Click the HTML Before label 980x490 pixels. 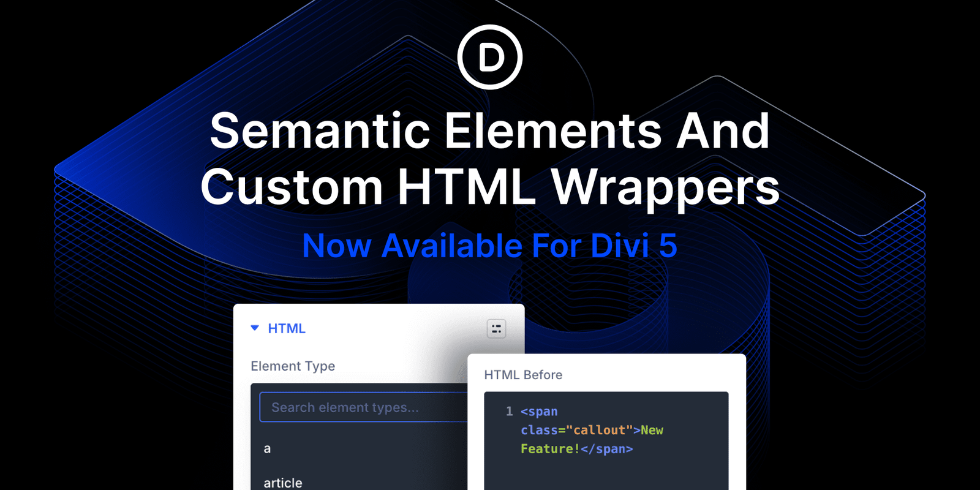pyautogui.click(x=523, y=375)
